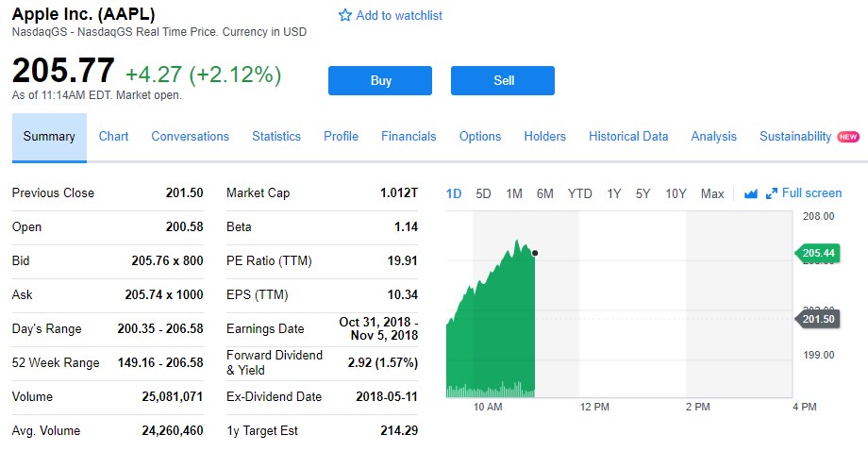Click the NEW badge next to Sustainability
This screenshot has width=868, height=451.
click(848, 137)
